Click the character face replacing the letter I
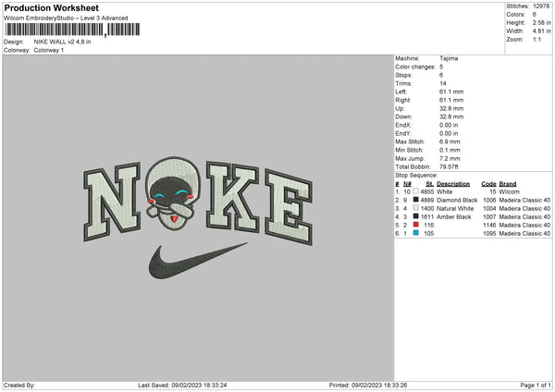The height and width of the screenshot is (392, 555). [x=173, y=193]
